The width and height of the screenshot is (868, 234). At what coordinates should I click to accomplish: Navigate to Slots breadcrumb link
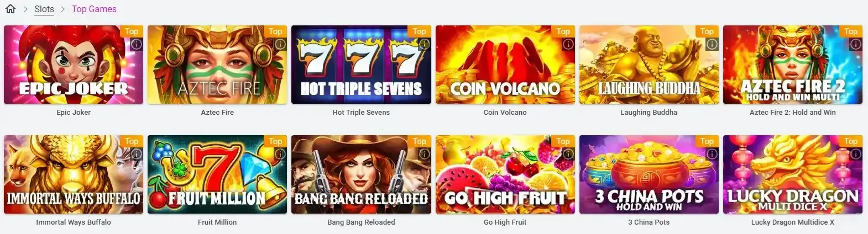point(44,9)
